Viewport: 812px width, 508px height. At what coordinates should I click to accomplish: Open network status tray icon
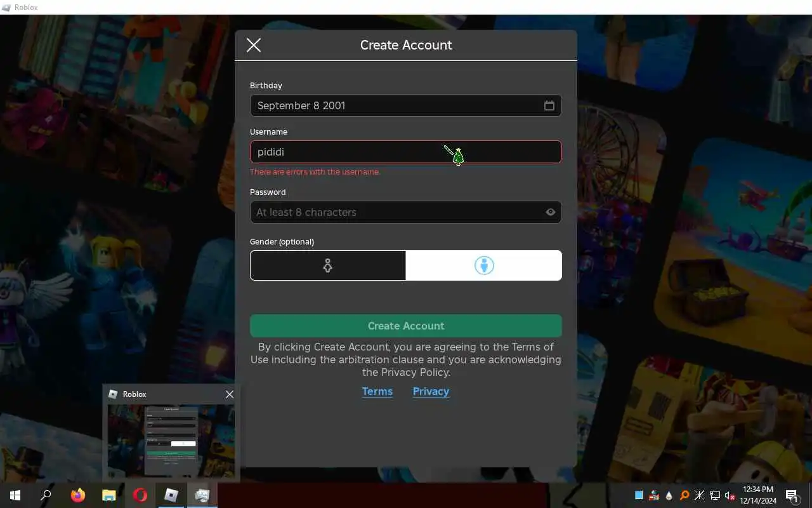(x=714, y=495)
